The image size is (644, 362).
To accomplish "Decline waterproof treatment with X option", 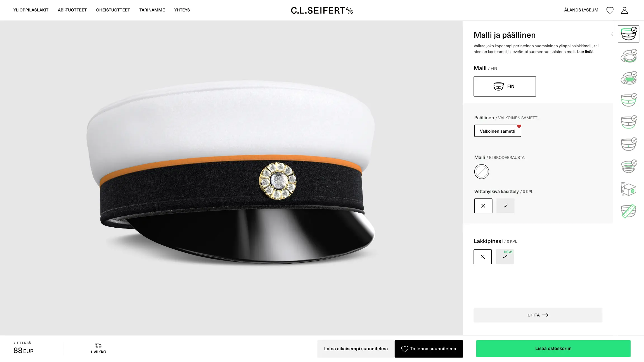I will click(483, 206).
